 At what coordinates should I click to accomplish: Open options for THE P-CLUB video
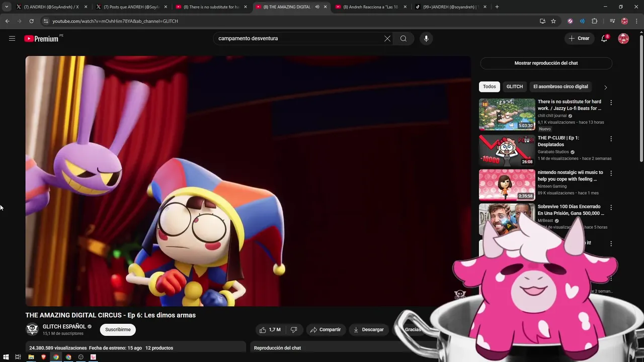611,139
